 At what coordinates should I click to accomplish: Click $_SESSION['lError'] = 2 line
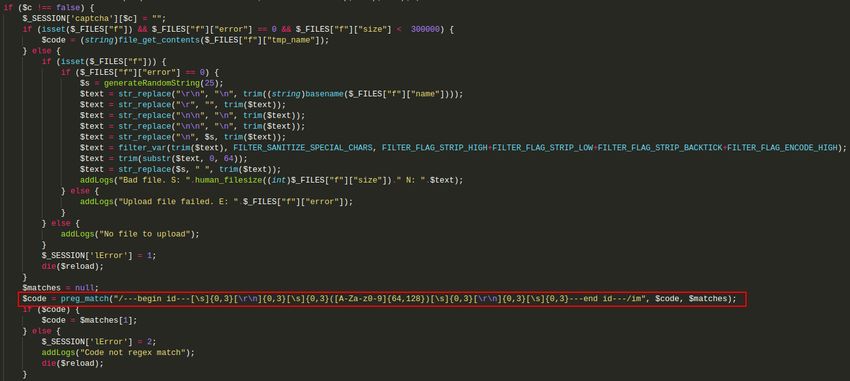[99, 341]
